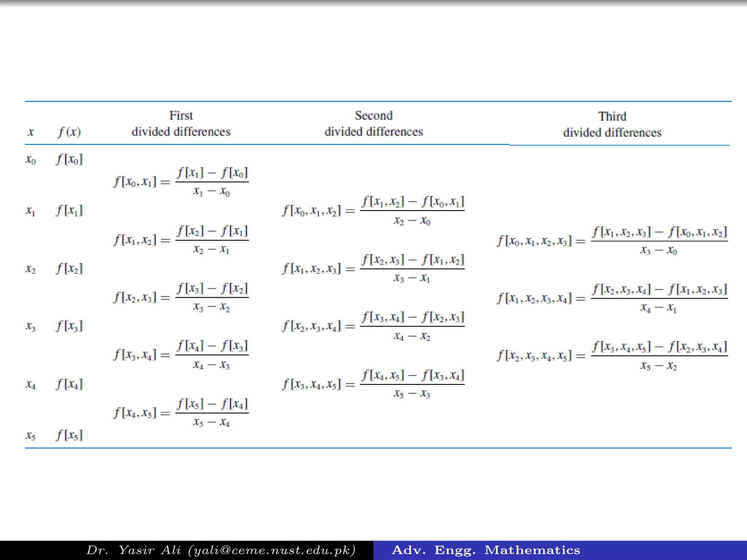Click the f[x1,x2,x3,x4] third difference formula
Image resolution: width=747 pixels, height=560 pixels.
612,299
